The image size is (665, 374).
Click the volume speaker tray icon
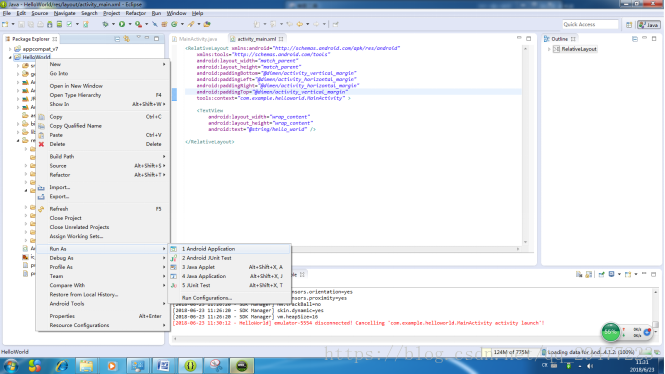tap(590, 366)
